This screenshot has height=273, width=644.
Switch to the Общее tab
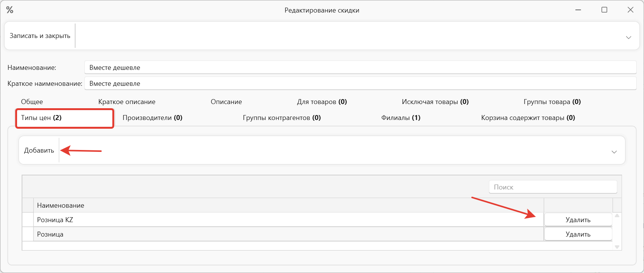tap(32, 101)
